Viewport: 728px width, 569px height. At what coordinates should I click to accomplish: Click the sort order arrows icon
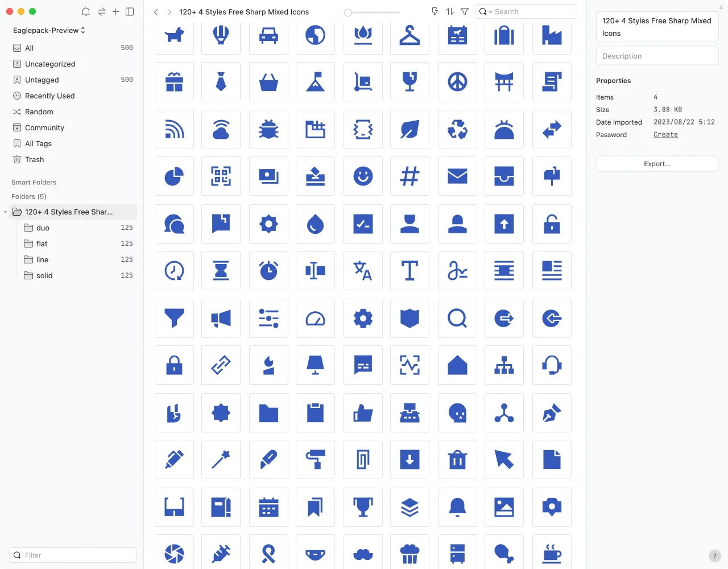pos(450,11)
